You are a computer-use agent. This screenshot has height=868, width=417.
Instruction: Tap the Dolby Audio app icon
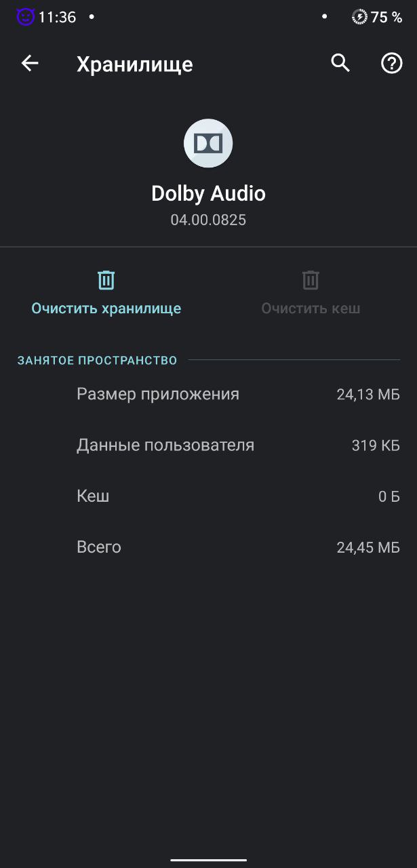click(x=208, y=143)
